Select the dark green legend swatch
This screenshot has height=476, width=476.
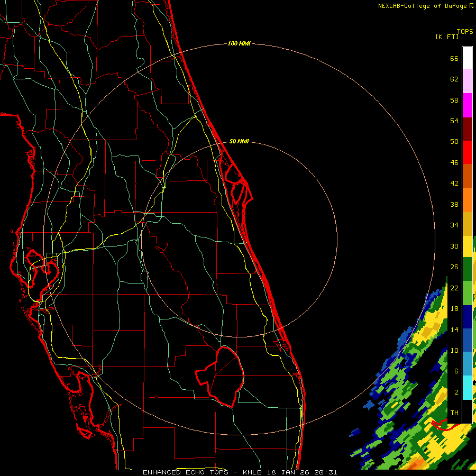pos(467,269)
